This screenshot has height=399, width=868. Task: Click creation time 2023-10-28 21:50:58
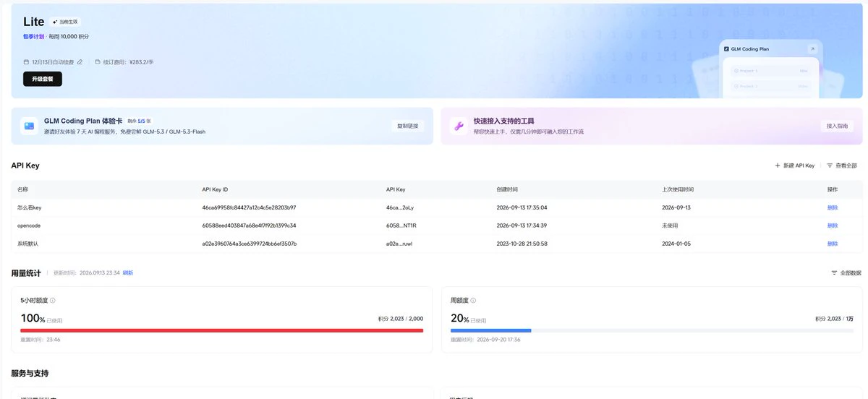pyautogui.click(x=522, y=244)
